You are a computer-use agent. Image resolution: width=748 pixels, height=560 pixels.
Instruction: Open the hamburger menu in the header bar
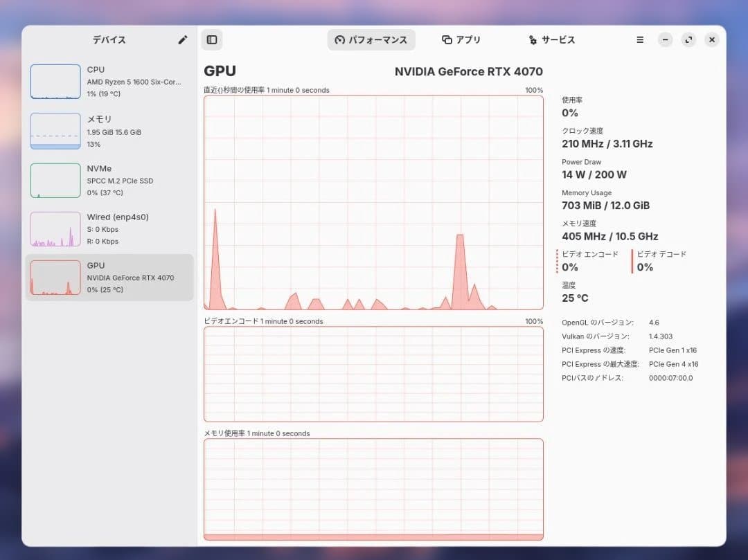pyautogui.click(x=639, y=39)
